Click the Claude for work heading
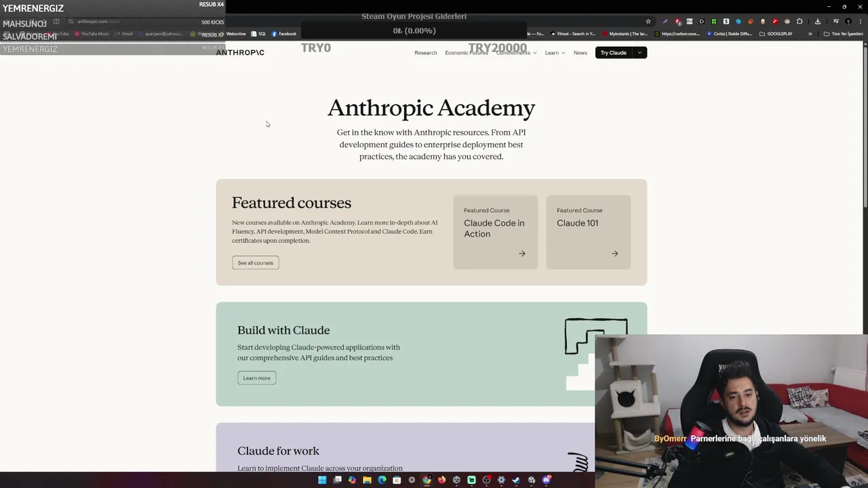The height and width of the screenshot is (488, 868). 278,451
